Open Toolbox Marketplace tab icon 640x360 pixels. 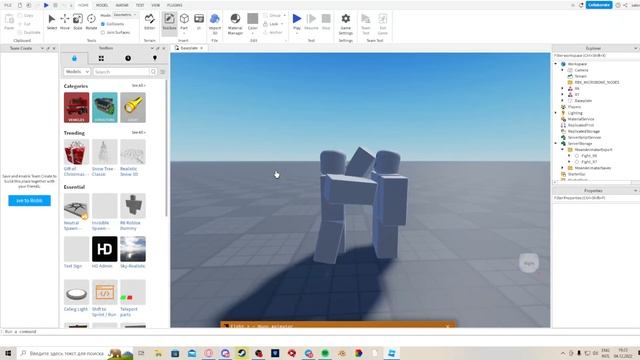[x=74, y=58]
